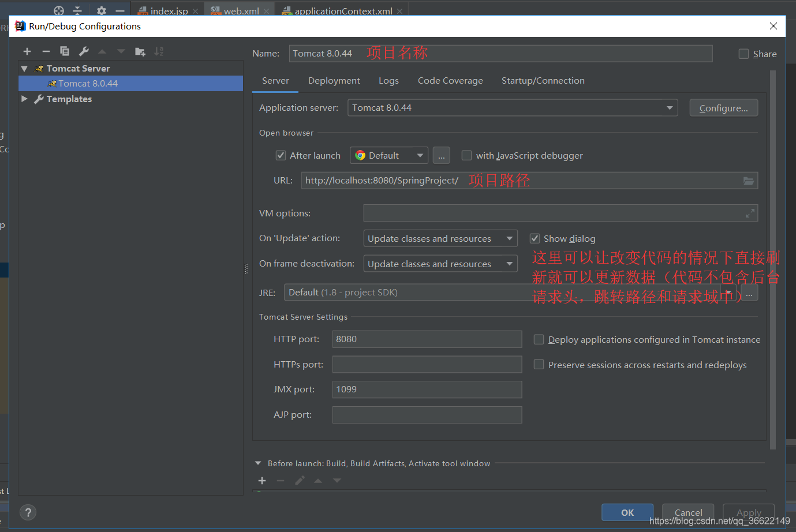Collapse the Before launch section

(258, 463)
